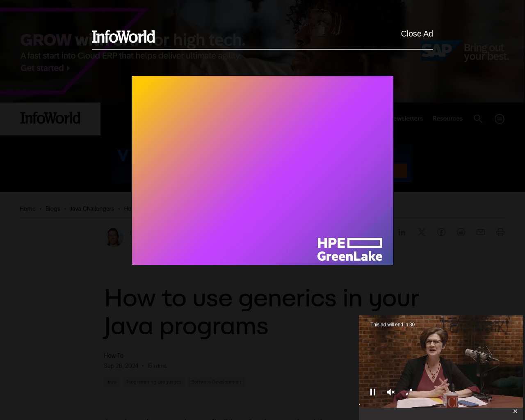Image resolution: width=525 pixels, height=420 pixels.
Task: Share the article on LinkedIn
Action: coord(402,232)
